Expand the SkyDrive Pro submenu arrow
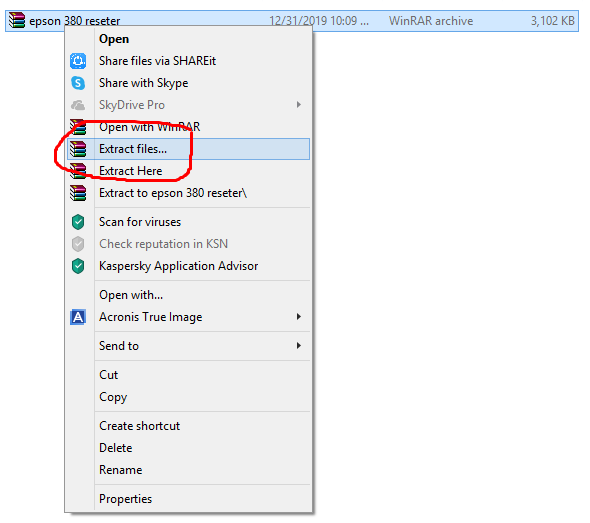 [299, 105]
